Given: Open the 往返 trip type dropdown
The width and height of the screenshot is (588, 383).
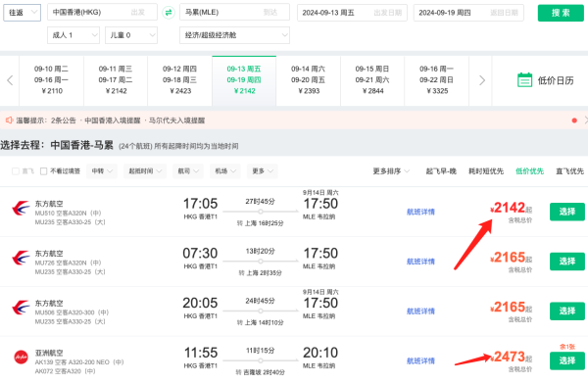Looking at the screenshot, I should [23, 13].
